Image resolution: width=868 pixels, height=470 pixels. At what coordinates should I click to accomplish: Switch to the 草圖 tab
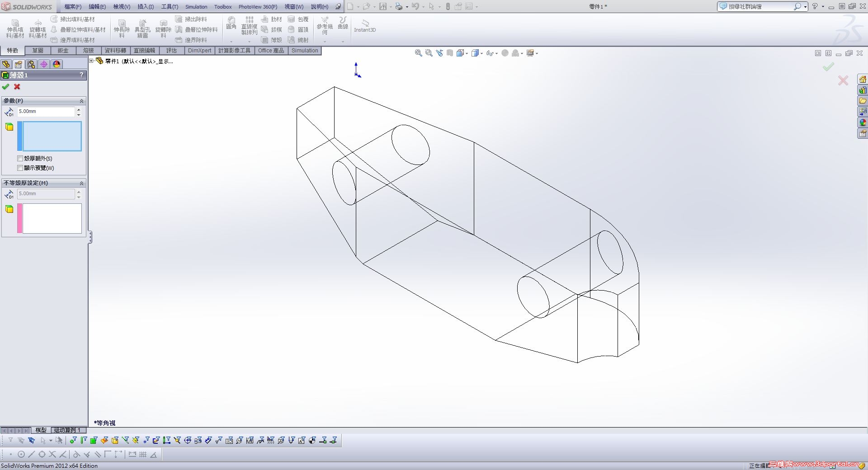38,51
